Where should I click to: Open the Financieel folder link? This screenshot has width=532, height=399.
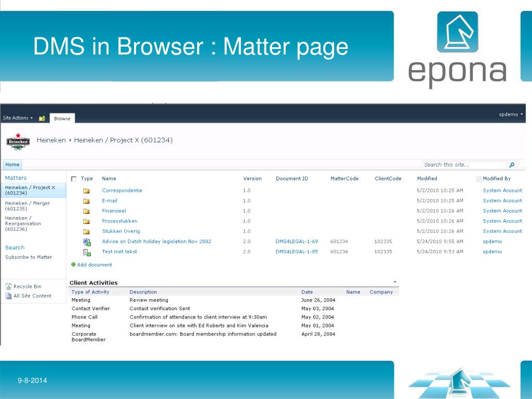[x=114, y=211]
